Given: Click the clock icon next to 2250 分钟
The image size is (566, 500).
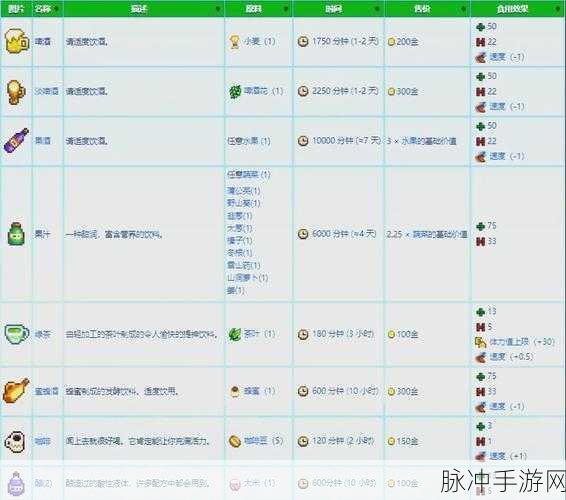Looking at the screenshot, I should [x=303, y=91].
